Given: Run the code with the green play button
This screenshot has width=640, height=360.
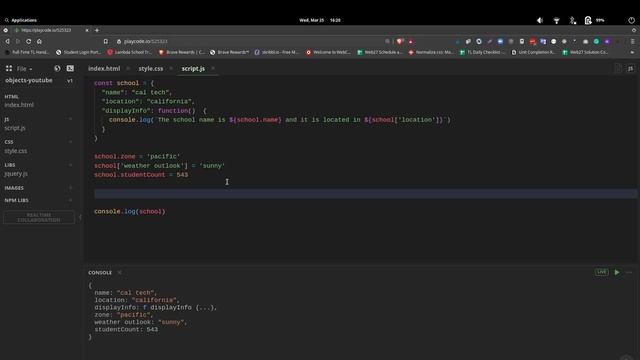Looking at the screenshot, I should (x=617, y=272).
